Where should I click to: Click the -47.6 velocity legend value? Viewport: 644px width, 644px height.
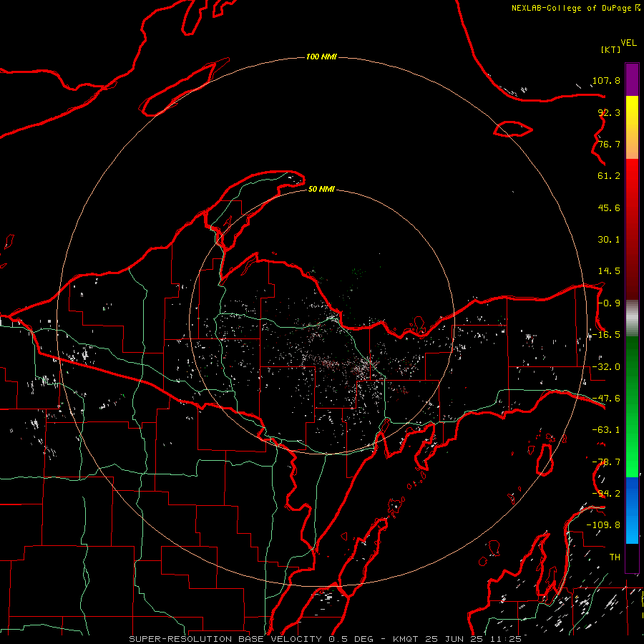tap(606, 399)
